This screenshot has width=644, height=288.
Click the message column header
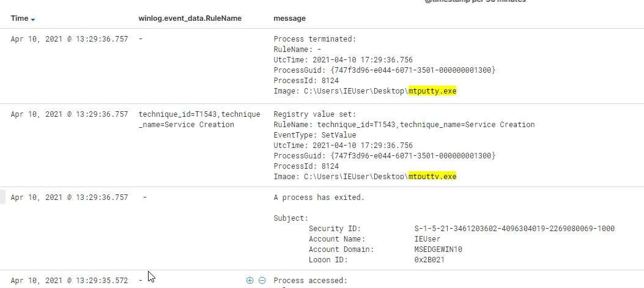click(x=289, y=18)
